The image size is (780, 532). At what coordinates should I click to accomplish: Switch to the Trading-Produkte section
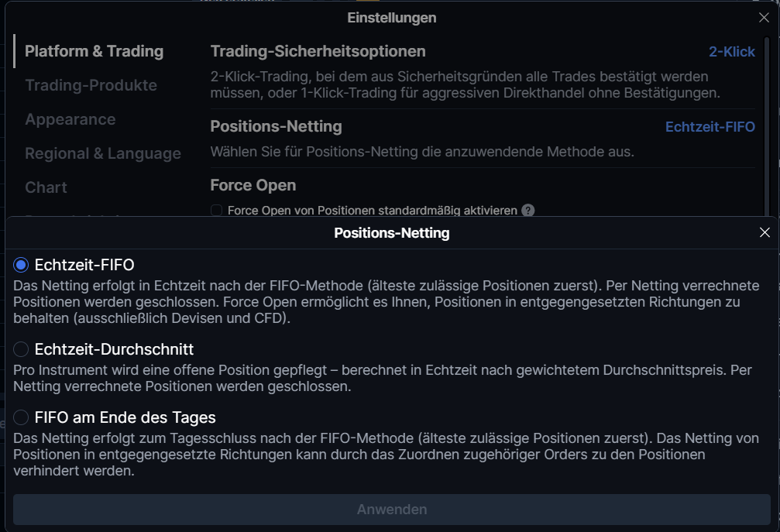click(91, 85)
